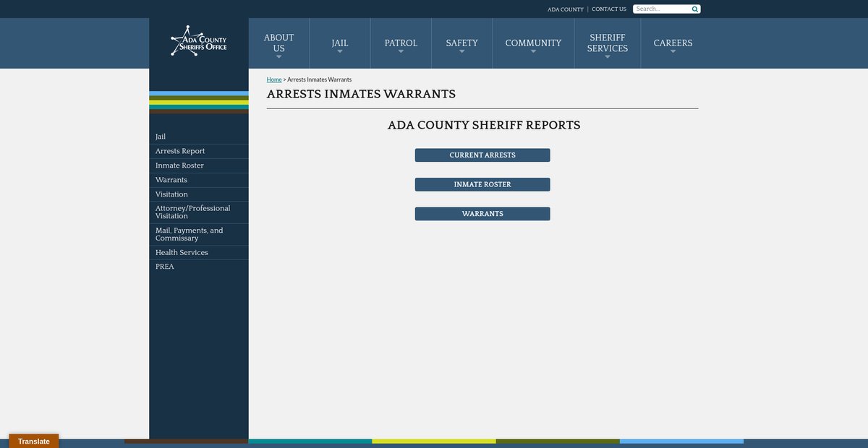Screen dimensions: 868x448
Task: Follow the Home breadcrumb link
Action: point(274,79)
